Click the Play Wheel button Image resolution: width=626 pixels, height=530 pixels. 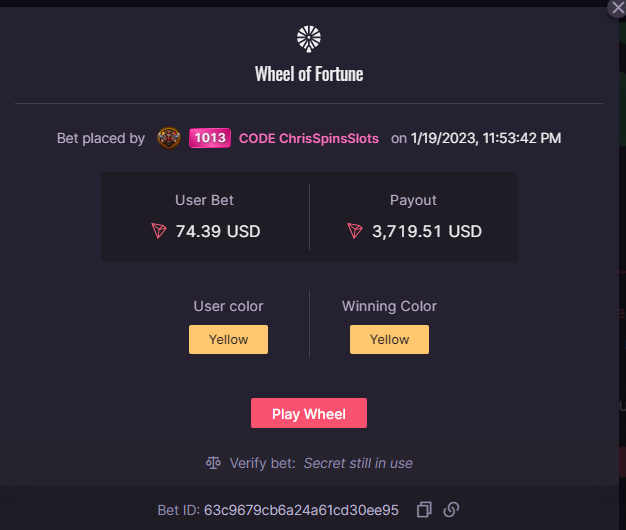[309, 413]
